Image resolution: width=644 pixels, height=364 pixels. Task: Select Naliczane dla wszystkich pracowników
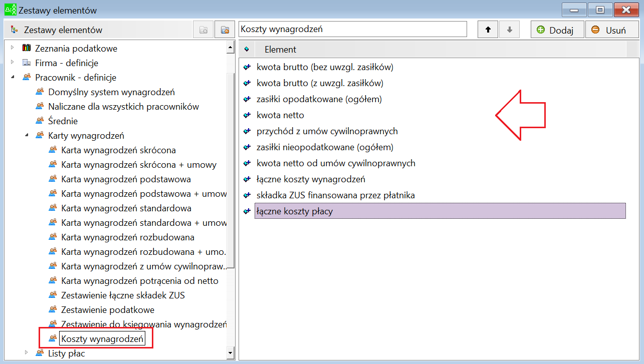click(x=124, y=107)
